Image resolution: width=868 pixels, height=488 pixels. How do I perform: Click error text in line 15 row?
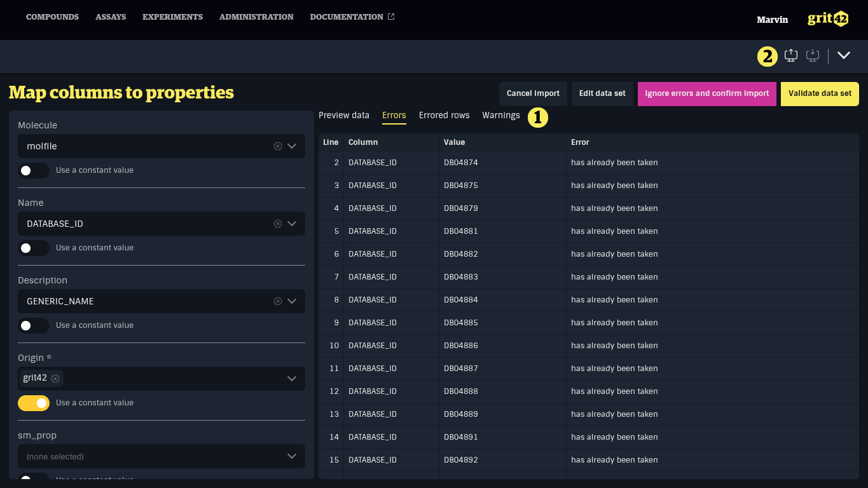click(x=614, y=460)
